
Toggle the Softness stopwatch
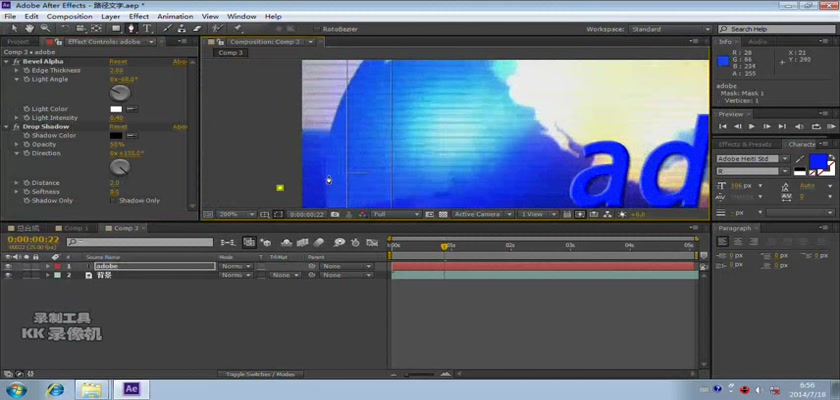pos(26,192)
